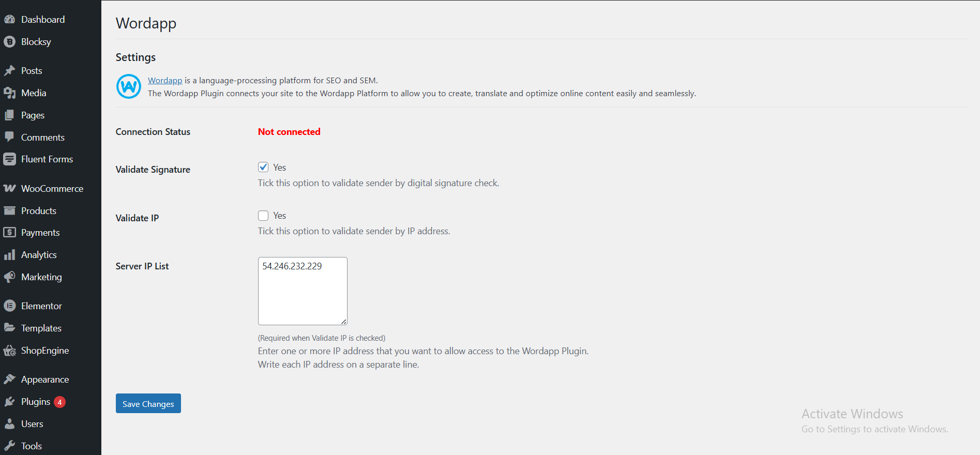Click the Comments speech bubble icon
Screen dimensions: 980x455
[10, 137]
